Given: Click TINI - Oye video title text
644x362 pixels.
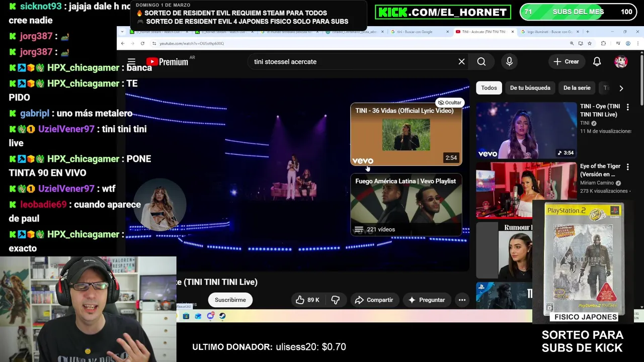Looking at the screenshot, I should [x=600, y=110].
